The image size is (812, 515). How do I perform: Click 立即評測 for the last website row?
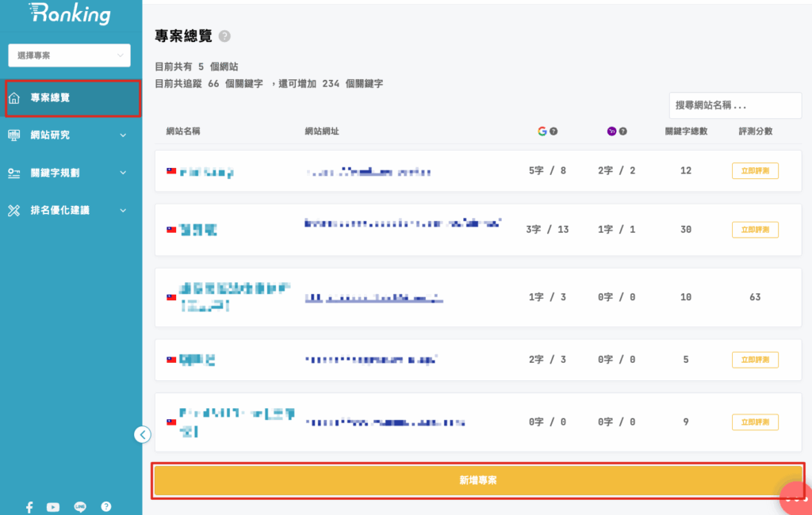pyautogui.click(x=754, y=422)
